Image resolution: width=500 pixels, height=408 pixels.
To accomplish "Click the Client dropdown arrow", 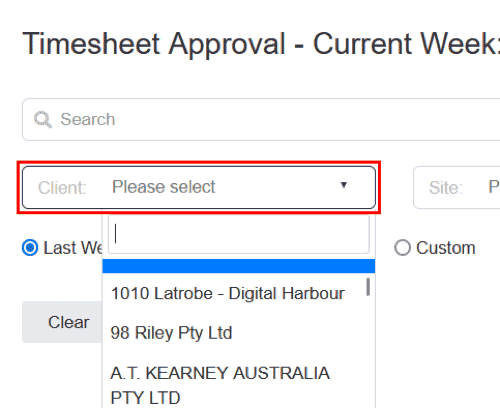I will coord(344,185).
